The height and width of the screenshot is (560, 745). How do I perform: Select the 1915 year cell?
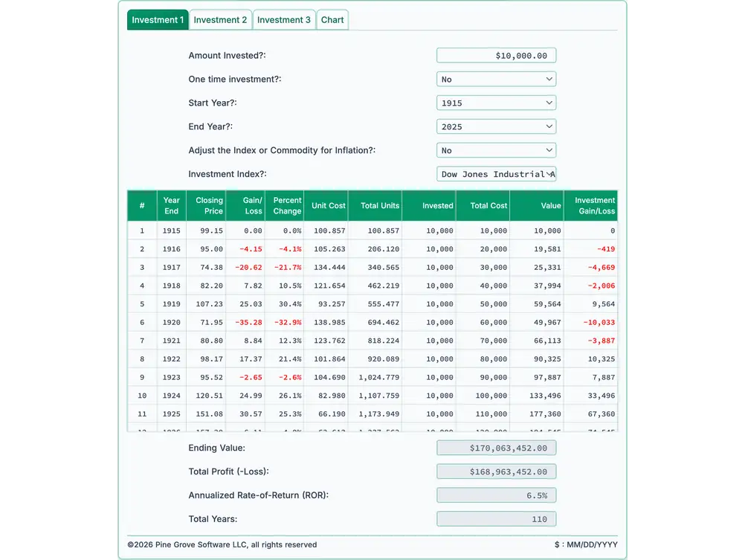(172, 231)
